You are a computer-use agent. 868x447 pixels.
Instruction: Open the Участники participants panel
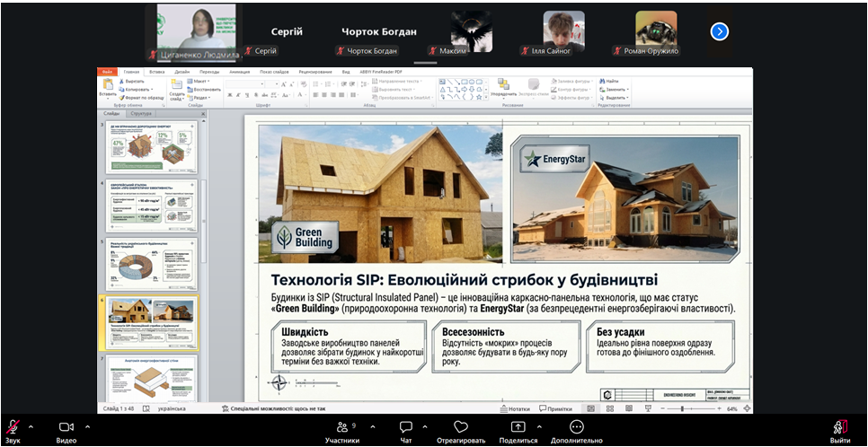click(x=341, y=428)
